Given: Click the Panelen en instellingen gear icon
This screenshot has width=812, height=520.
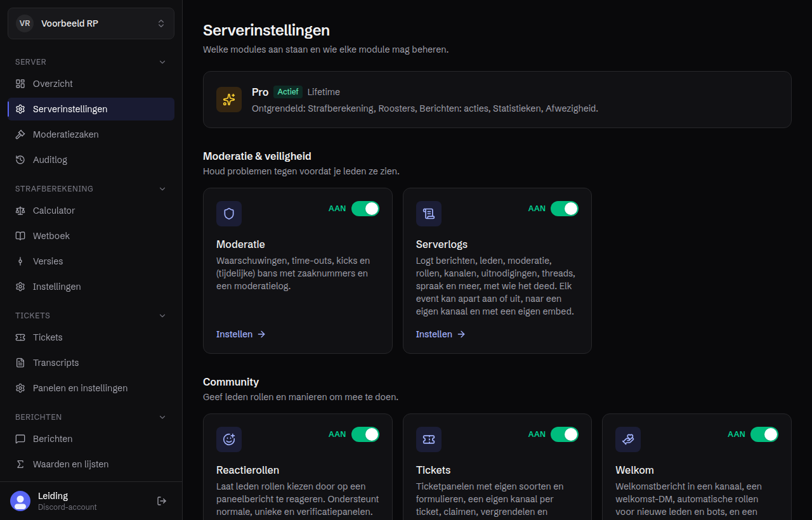Looking at the screenshot, I should [x=20, y=388].
